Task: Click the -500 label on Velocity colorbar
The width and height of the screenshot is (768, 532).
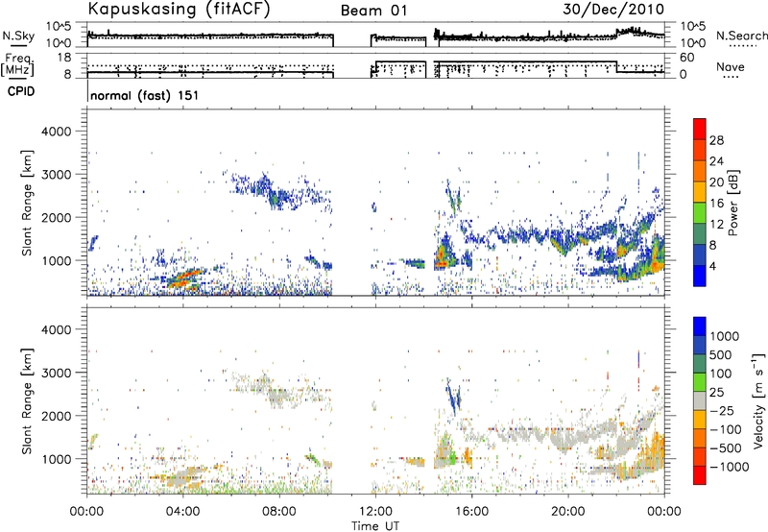Action: click(726, 447)
